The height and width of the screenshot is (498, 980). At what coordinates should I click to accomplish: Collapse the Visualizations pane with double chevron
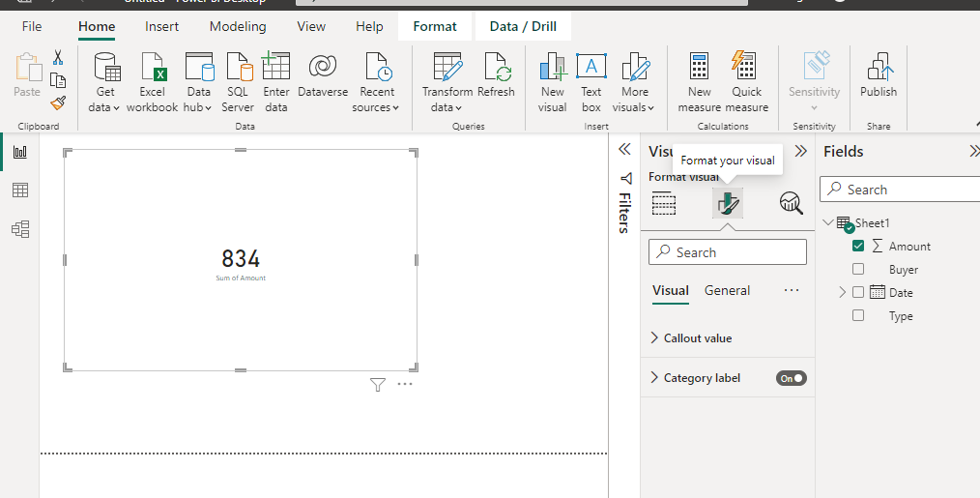[x=800, y=151]
